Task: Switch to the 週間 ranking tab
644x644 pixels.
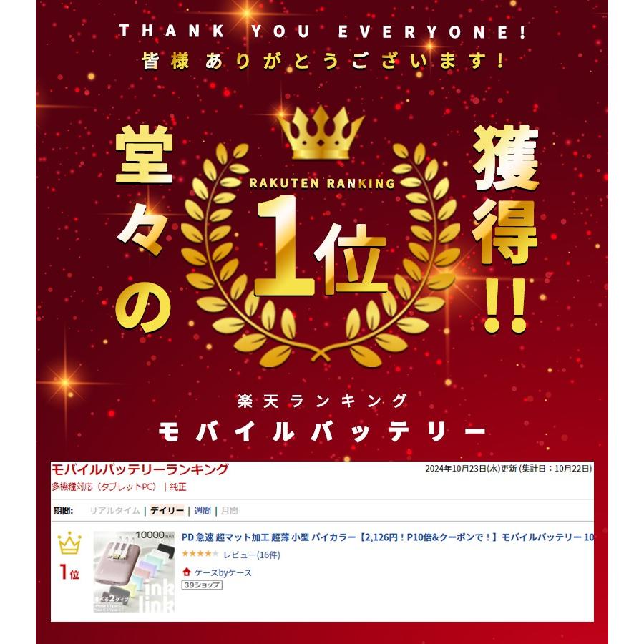Action: tap(202, 510)
